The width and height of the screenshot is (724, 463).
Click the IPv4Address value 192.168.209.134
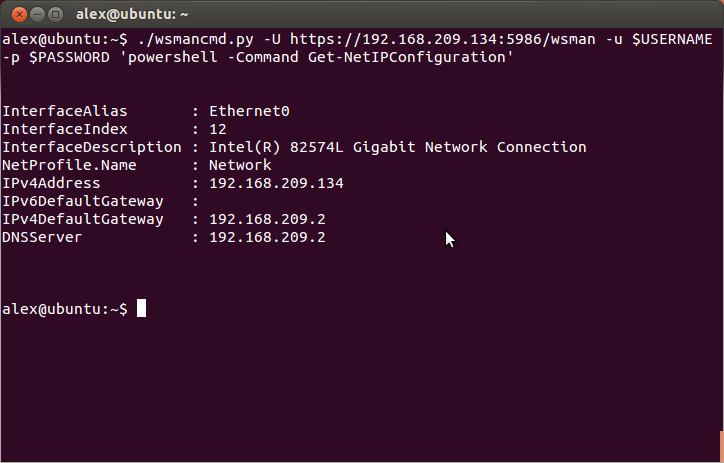[276, 183]
